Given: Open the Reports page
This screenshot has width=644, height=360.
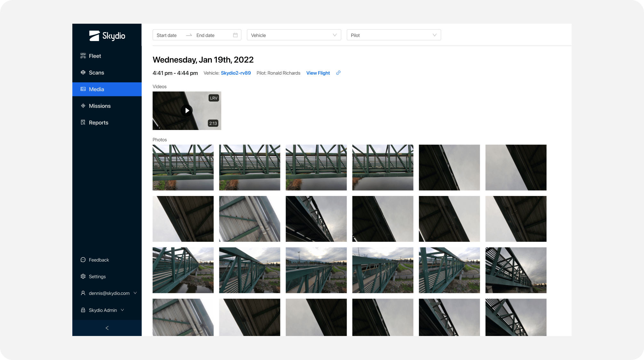Looking at the screenshot, I should tap(107, 123).
